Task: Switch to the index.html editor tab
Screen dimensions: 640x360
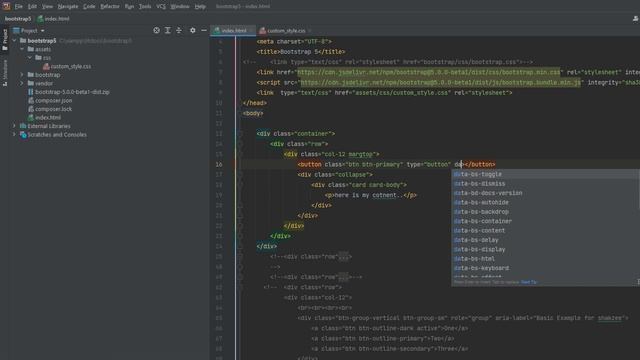Action: [x=233, y=31]
